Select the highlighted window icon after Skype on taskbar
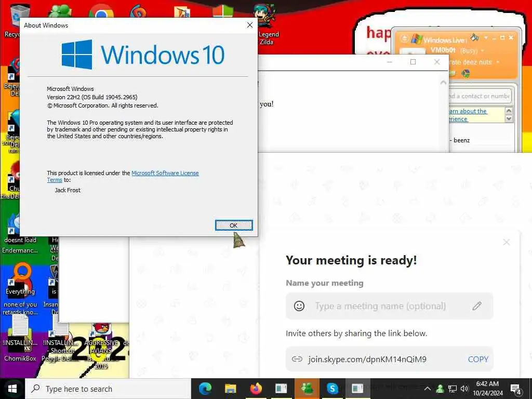The height and width of the screenshot is (399, 532). (x=357, y=389)
